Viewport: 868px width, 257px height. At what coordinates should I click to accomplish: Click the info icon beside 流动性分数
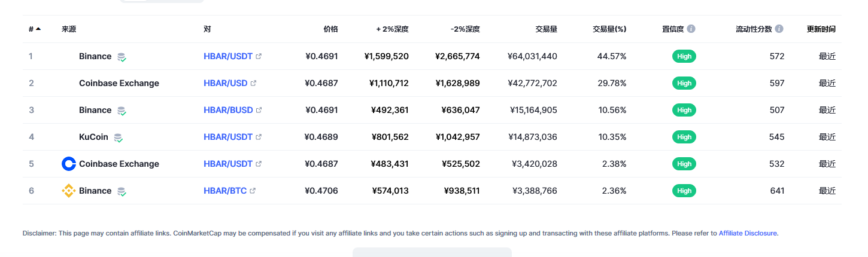pos(779,29)
